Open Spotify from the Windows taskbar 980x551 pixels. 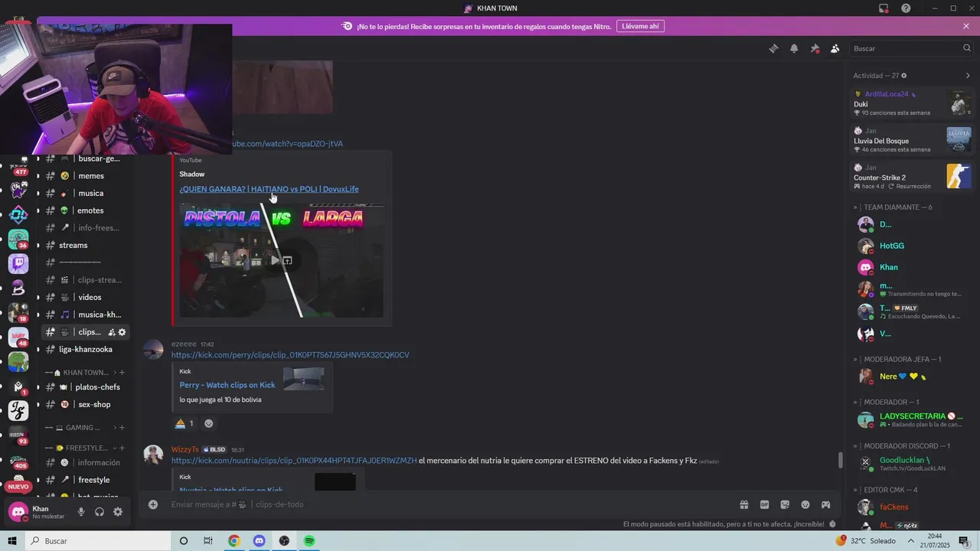(x=309, y=541)
